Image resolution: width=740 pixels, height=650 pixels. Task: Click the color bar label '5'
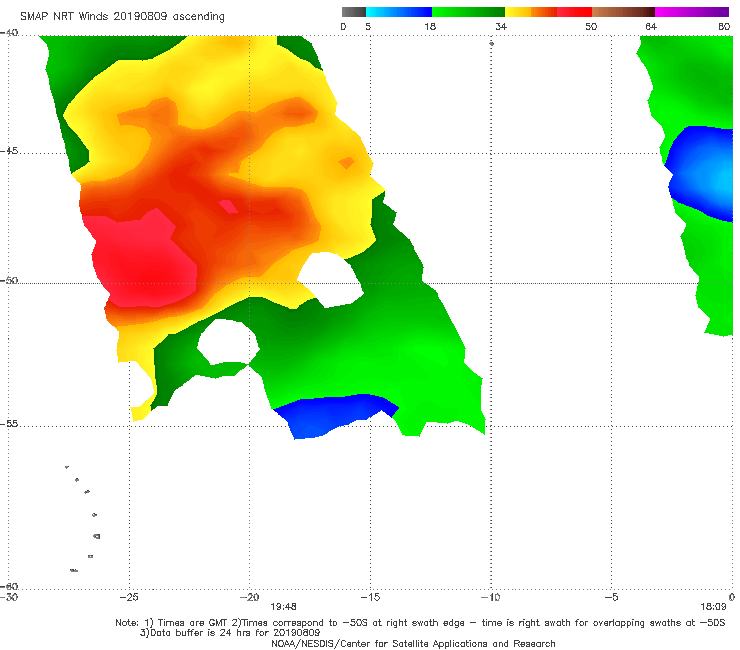tap(368, 26)
